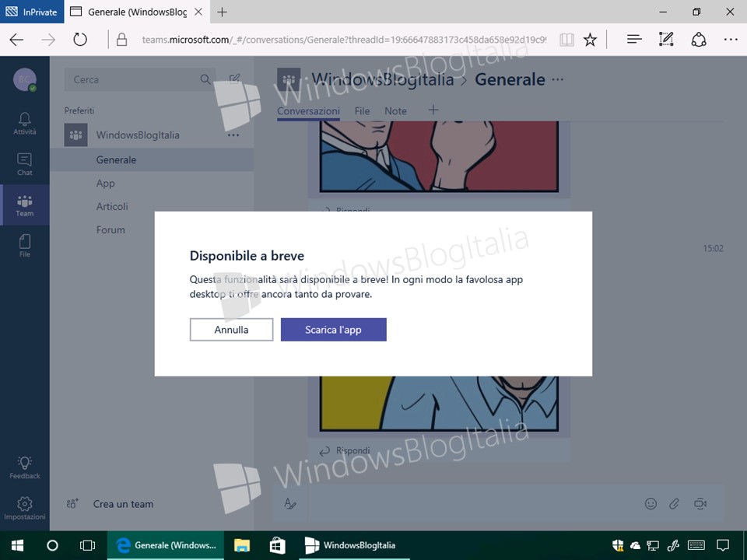Viewport: 747px width, 560px height.
Task: Open Edge more options ellipsis menu
Action: point(731,40)
